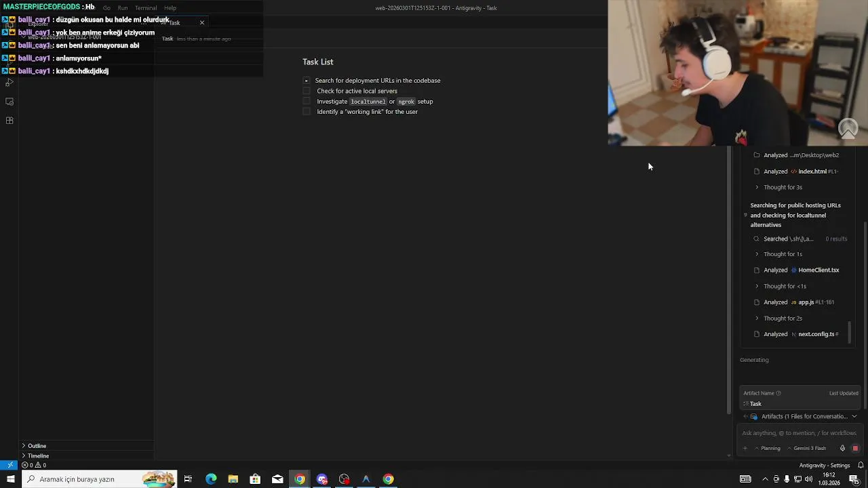Close the Task tab
868x488 pixels.
click(x=201, y=23)
